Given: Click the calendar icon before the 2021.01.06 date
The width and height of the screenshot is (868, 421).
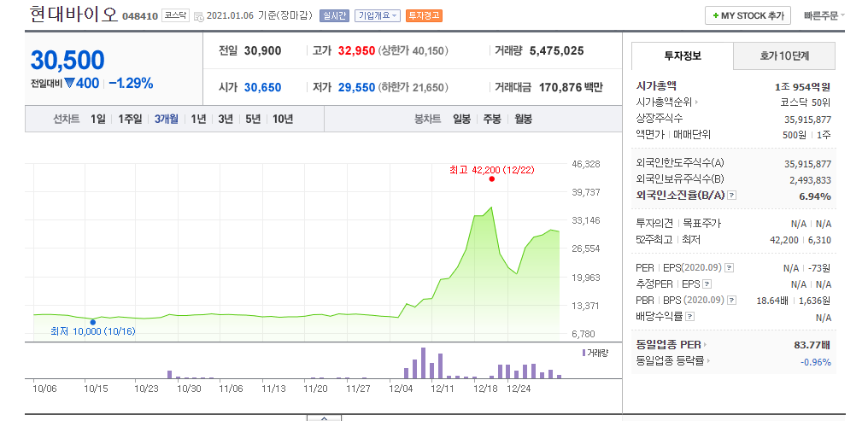Looking at the screenshot, I should pyautogui.click(x=198, y=16).
